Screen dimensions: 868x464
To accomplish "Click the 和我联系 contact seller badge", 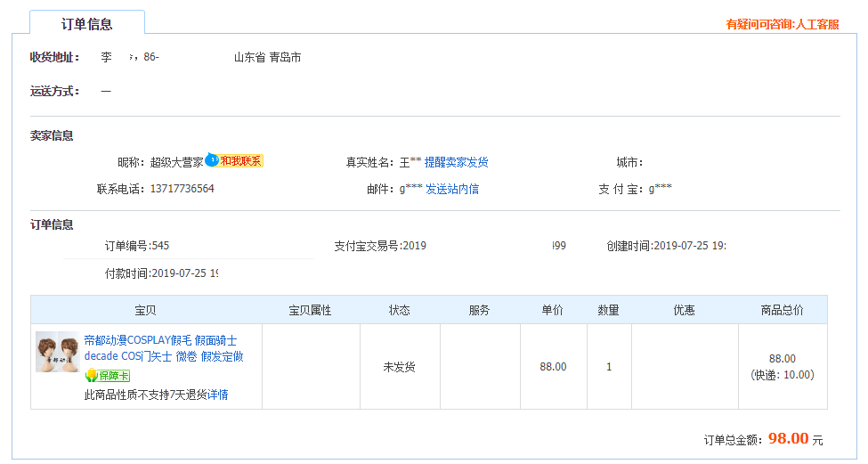I will pos(240,161).
